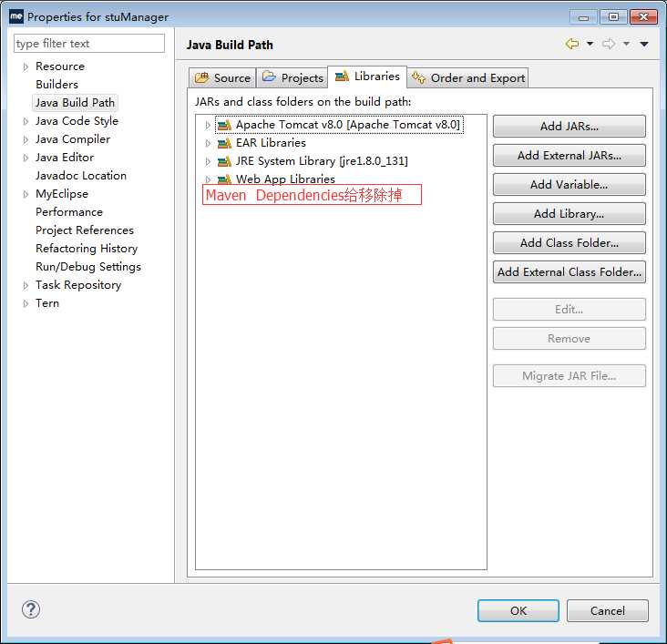667x644 pixels.
Task: Click the Migrate JAR File... button
Action: (570, 376)
